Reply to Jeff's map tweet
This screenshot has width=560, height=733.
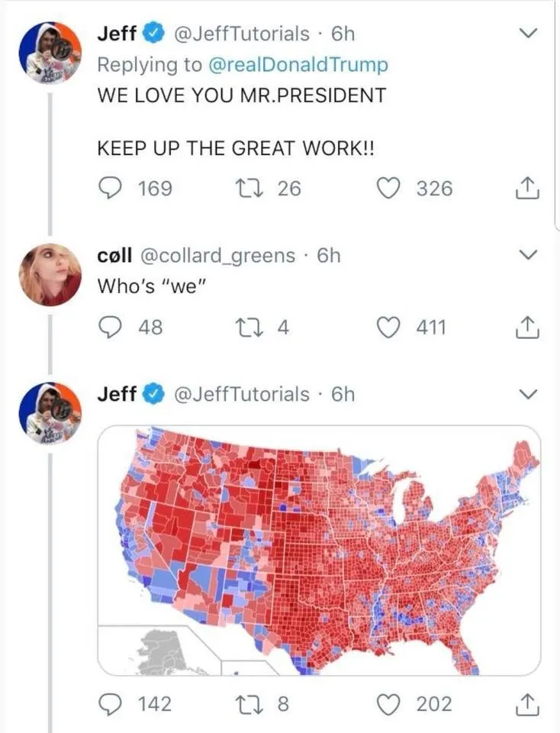point(111,703)
